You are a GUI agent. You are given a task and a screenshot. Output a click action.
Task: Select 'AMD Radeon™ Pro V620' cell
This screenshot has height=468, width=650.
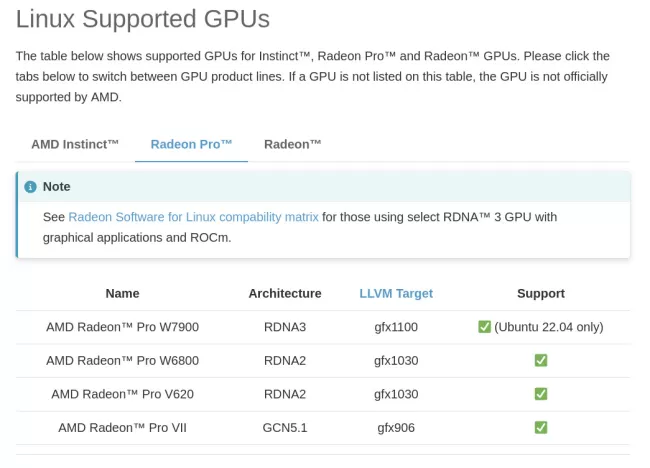tap(122, 394)
